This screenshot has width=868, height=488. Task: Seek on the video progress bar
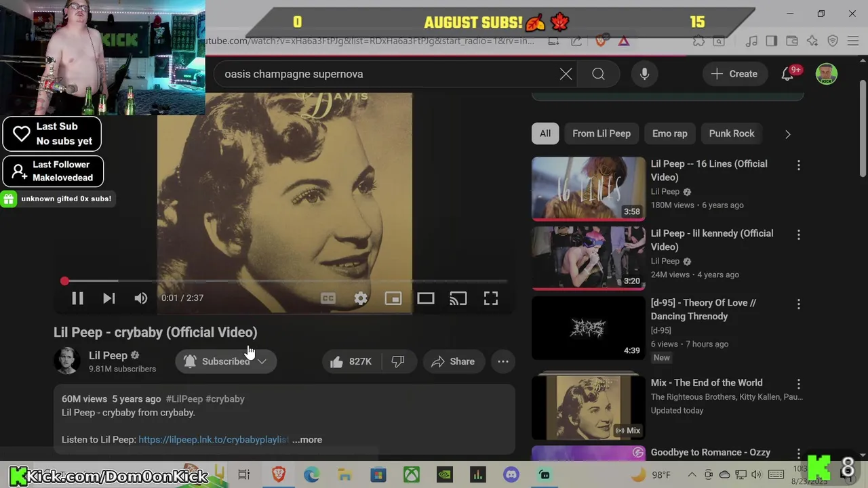[x=285, y=281]
